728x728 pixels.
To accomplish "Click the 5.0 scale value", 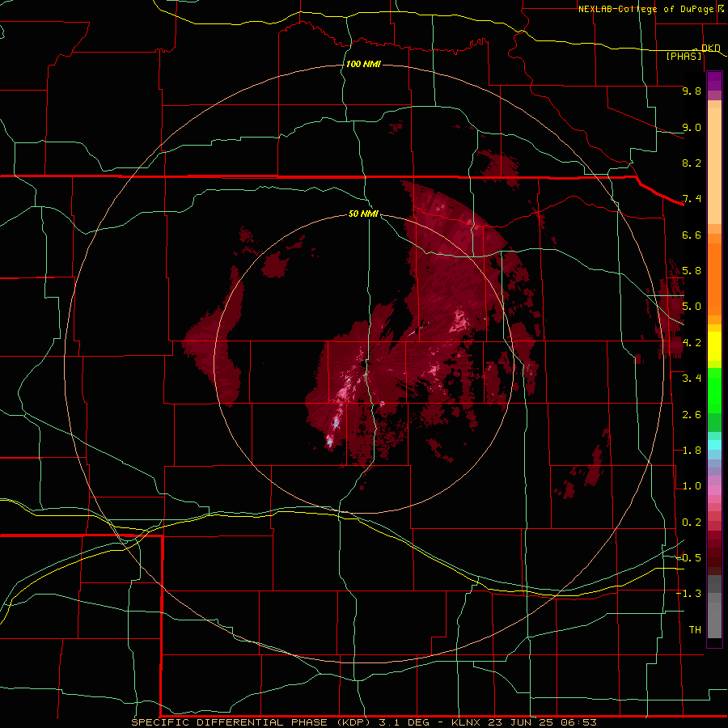I will click(x=692, y=307).
